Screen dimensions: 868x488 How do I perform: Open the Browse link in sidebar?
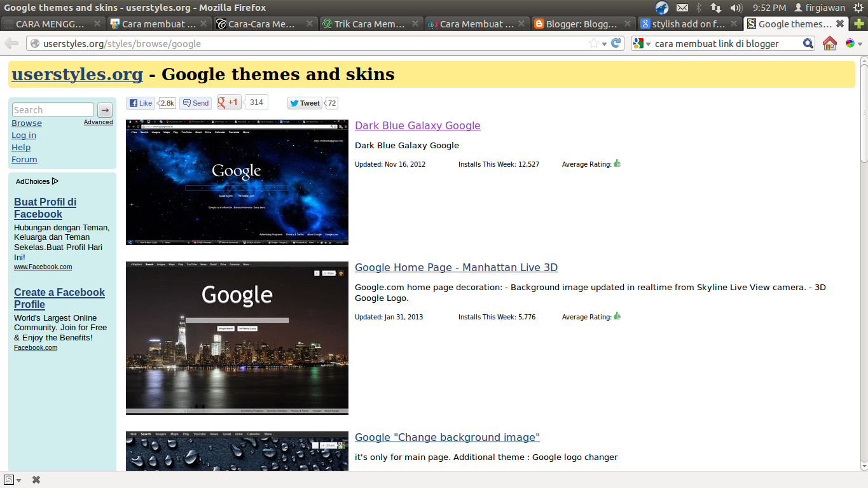tap(27, 123)
